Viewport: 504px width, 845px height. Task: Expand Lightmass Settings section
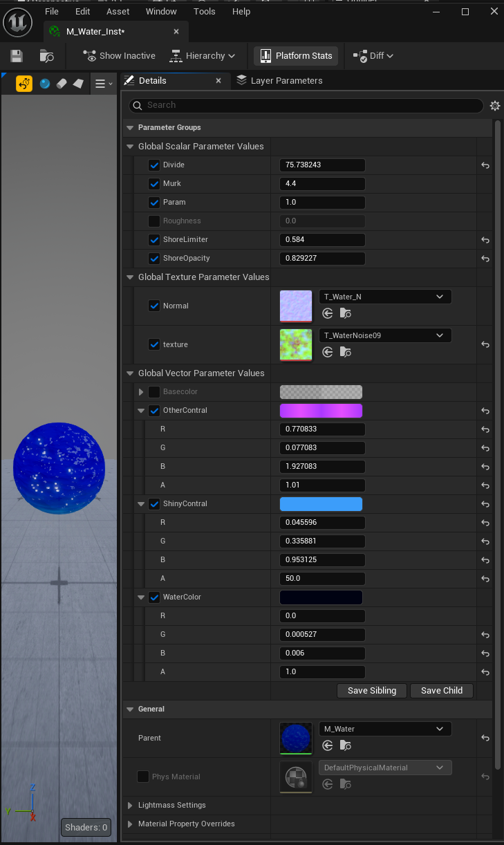click(130, 806)
